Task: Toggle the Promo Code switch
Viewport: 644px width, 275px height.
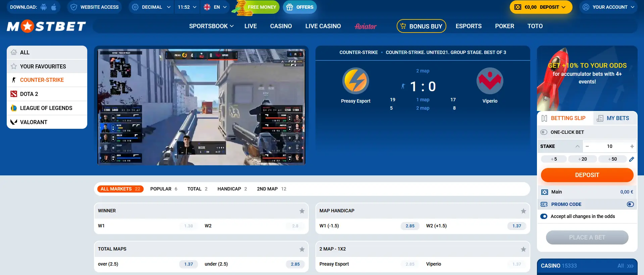Action: pyautogui.click(x=630, y=204)
